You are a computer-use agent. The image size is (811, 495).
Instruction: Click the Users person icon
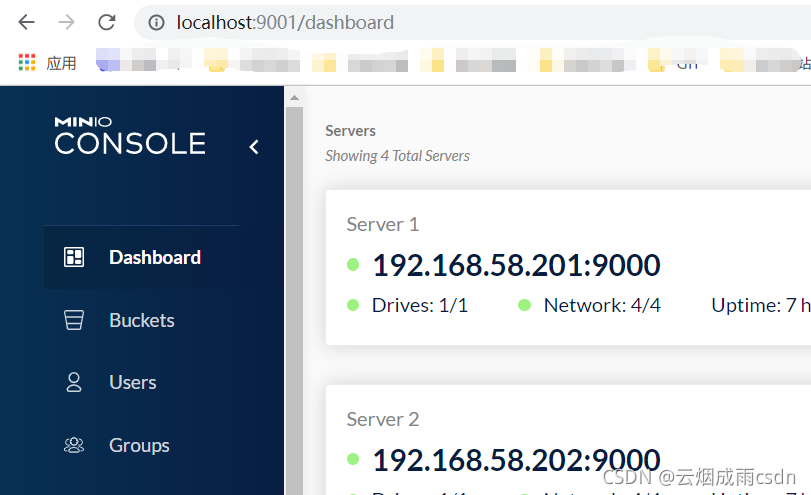tap(74, 382)
